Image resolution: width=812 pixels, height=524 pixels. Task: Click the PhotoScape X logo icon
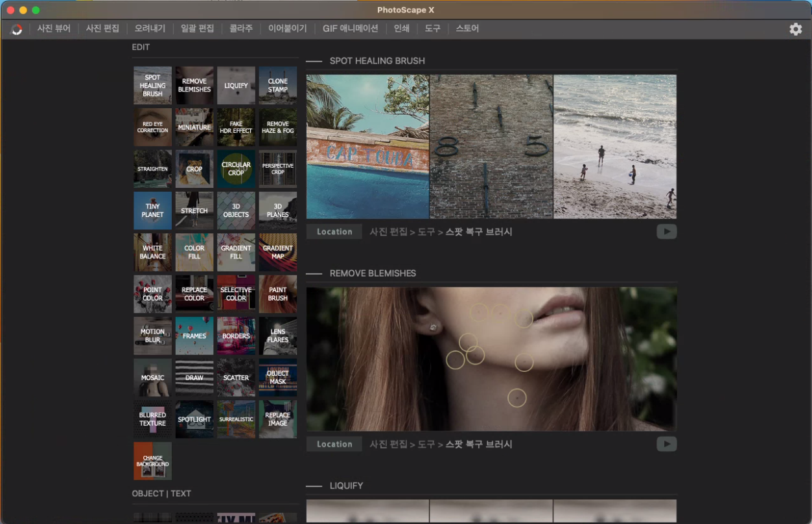point(17,29)
